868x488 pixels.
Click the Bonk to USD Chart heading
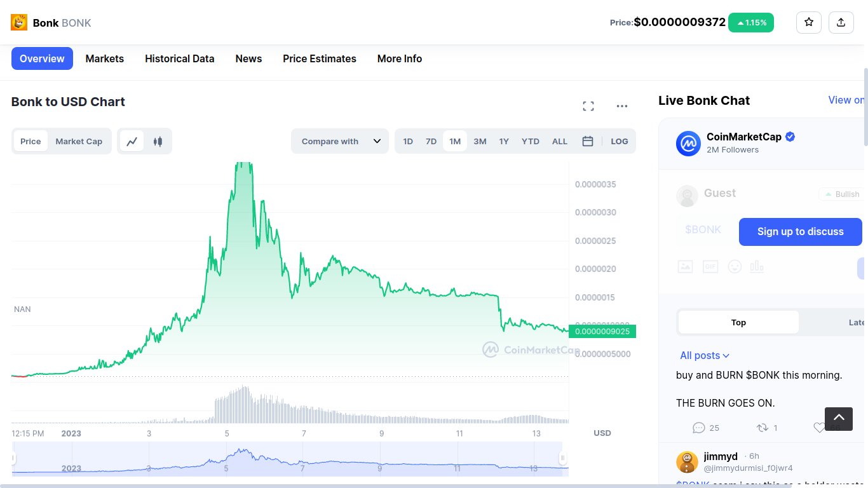(x=68, y=102)
